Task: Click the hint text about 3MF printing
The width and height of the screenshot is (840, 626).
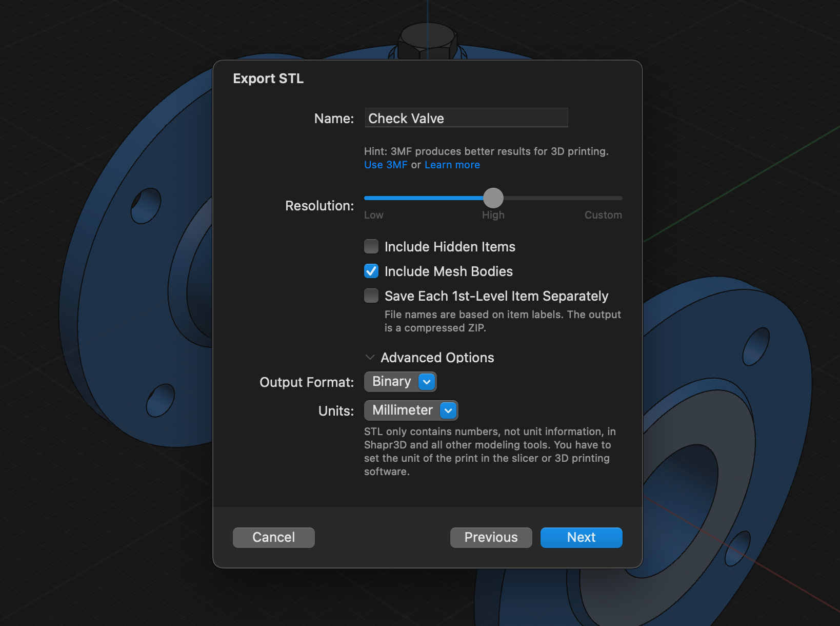Action: click(x=486, y=151)
